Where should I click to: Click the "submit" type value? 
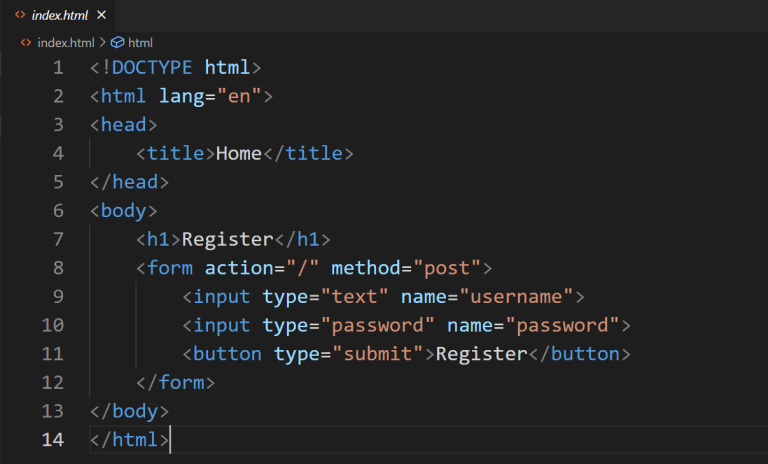(377, 354)
